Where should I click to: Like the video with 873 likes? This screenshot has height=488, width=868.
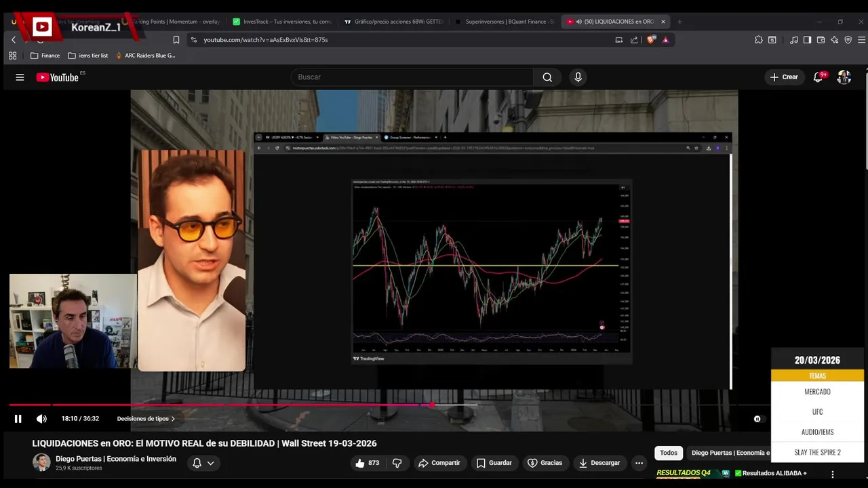point(367,463)
